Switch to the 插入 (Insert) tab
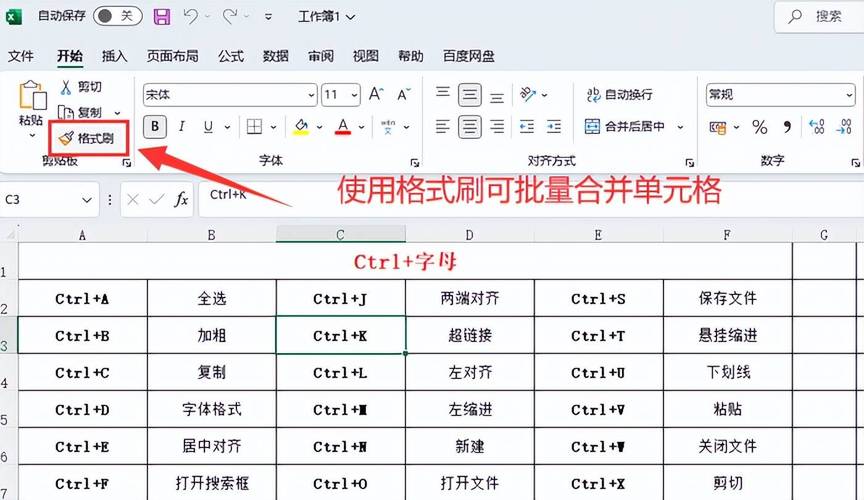The image size is (864, 500). click(115, 56)
